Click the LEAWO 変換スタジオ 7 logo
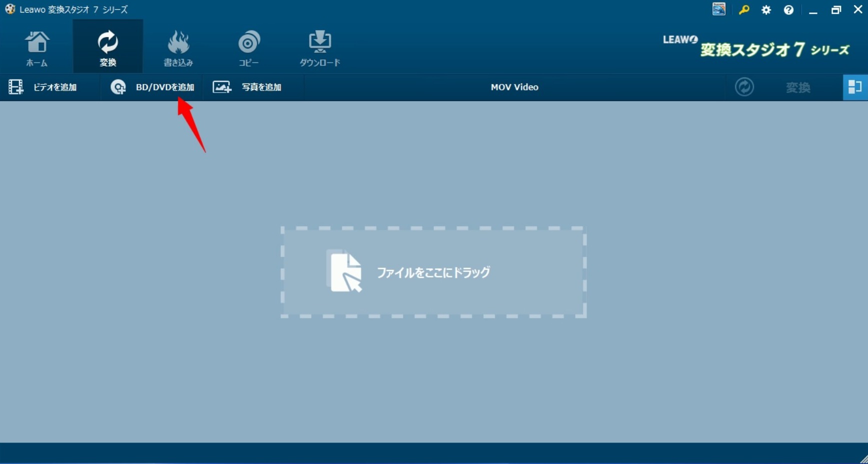868x464 pixels. pos(756,47)
